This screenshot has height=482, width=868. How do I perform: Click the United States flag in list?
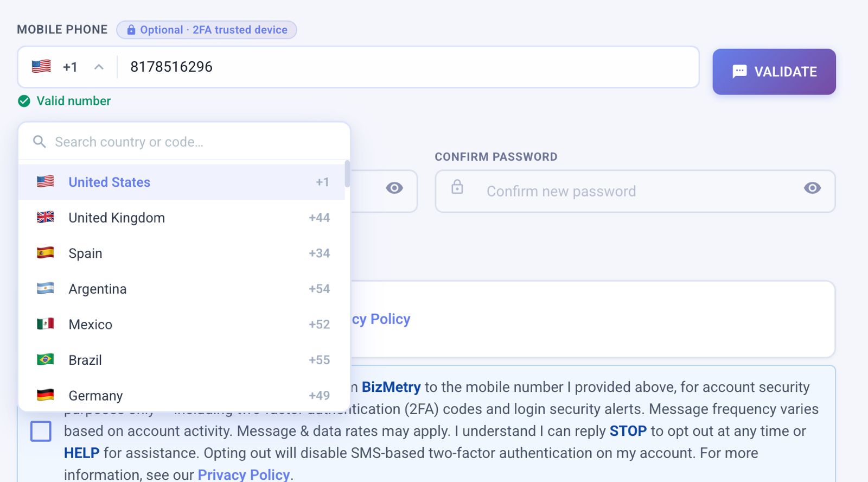click(46, 181)
